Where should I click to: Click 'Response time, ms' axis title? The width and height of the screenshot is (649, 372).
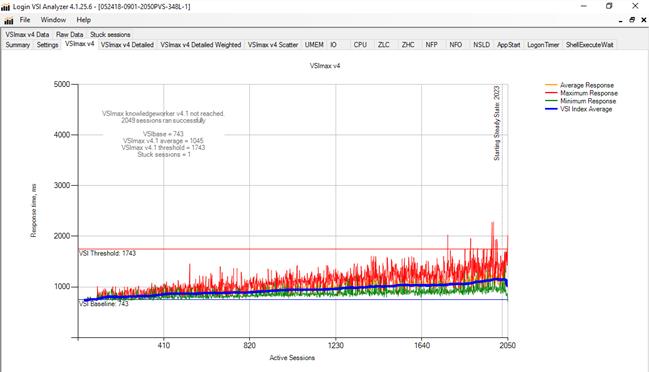tap(34, 211)
